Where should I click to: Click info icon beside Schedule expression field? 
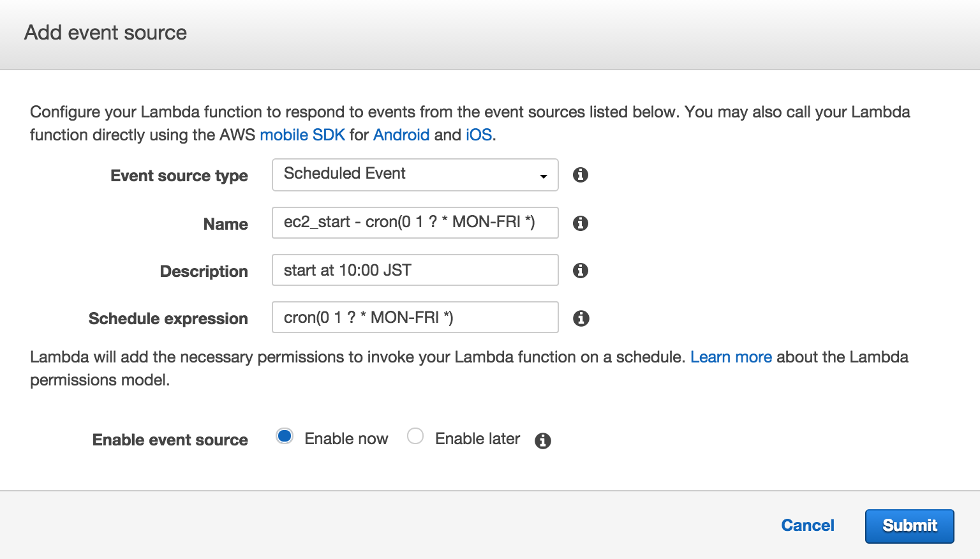pos(581,318)
